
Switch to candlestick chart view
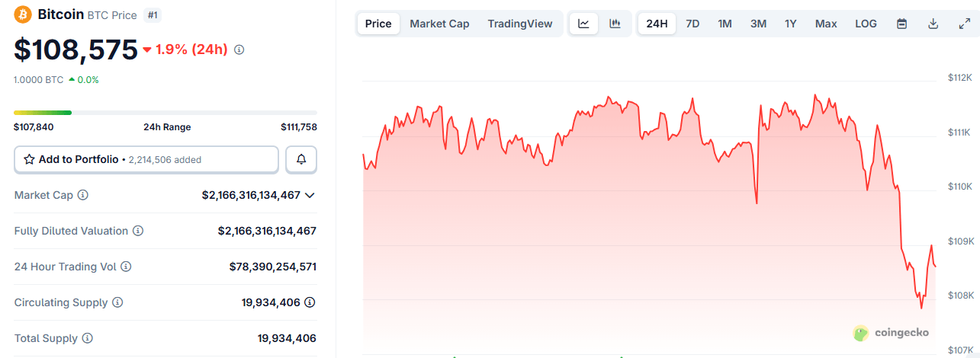tap(615, 24)
